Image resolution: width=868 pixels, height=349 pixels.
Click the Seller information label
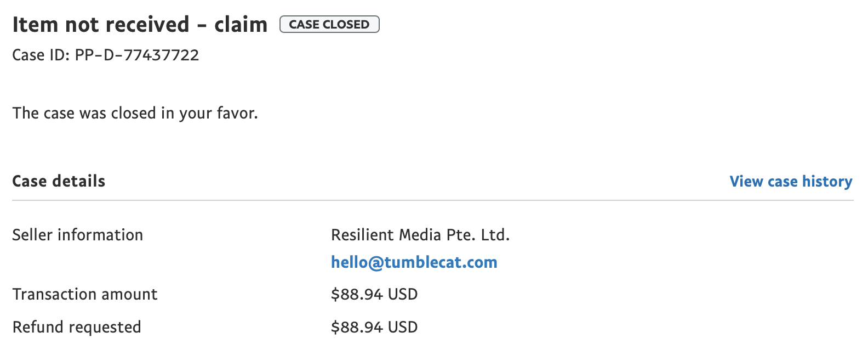point(77,235)
